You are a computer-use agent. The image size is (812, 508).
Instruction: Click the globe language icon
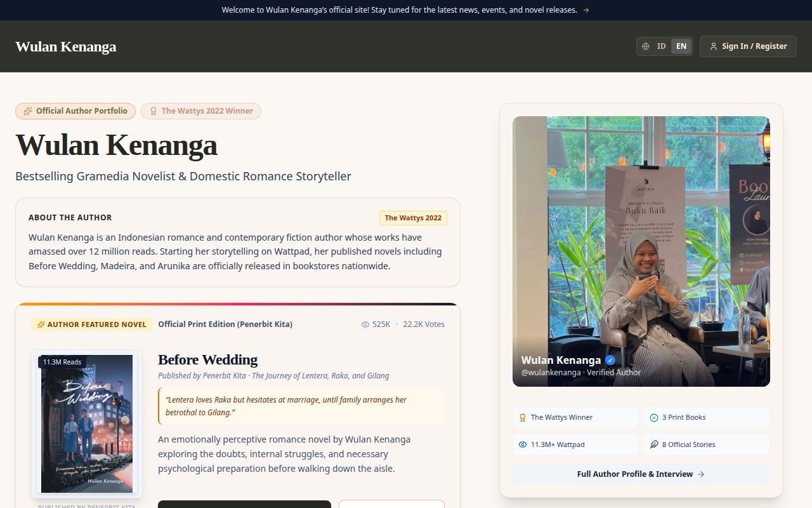coord(646,46)
